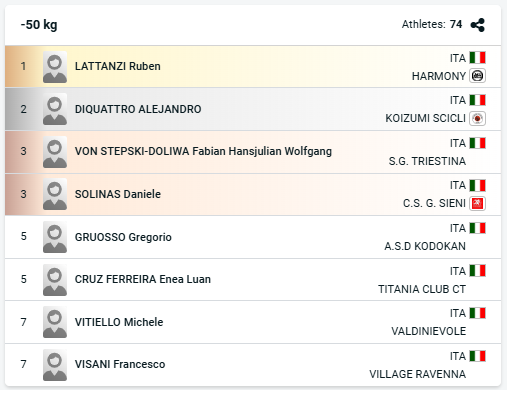
Task: Click the red C.S. G. SIENI club logo
Action: 477,203
